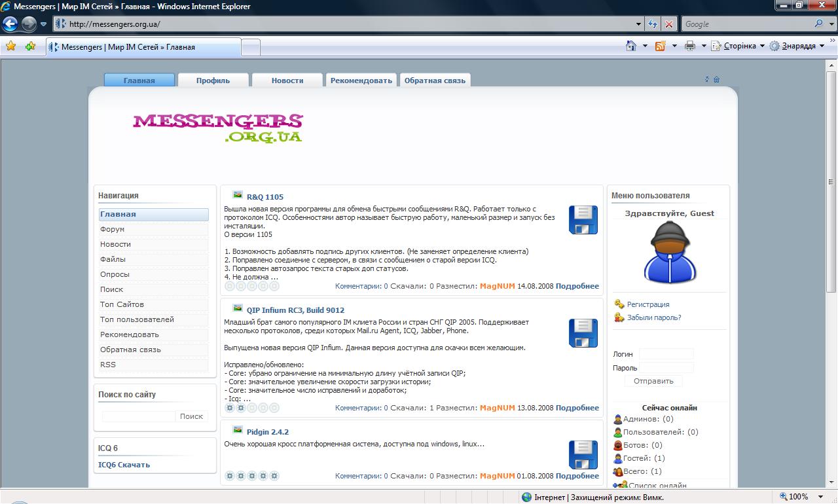Click the floppy disk icon in Pidgin 2.4.2 post
Image resolution: width=838 pixels, height=504 pixels.
click(x=583, y=455)
